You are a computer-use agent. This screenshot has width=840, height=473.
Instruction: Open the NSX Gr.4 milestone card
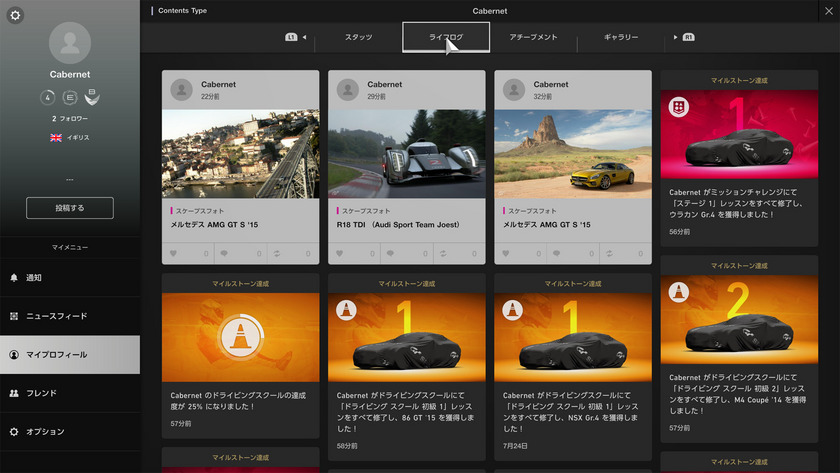coord(573,367)
